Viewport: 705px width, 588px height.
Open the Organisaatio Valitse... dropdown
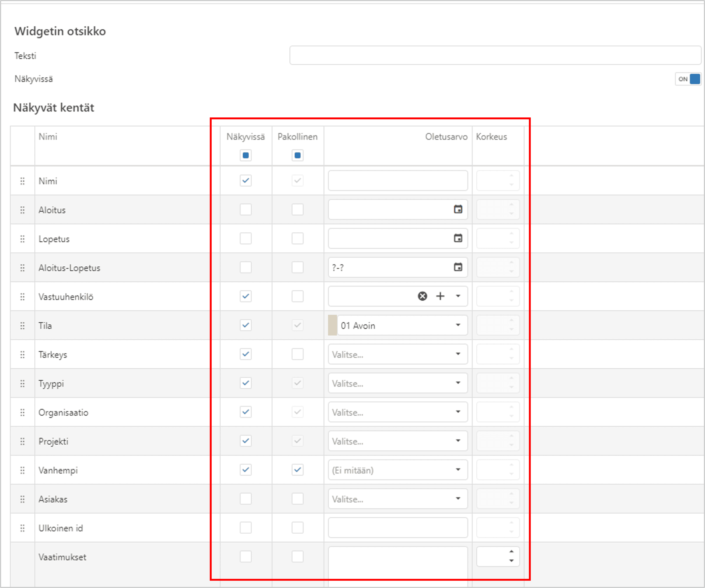[398, 412]
